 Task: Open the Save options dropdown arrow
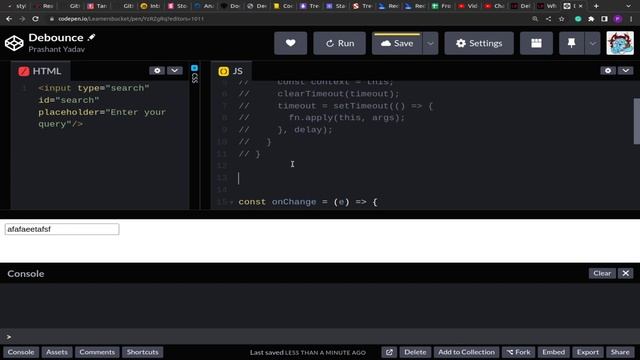point(430,43)
